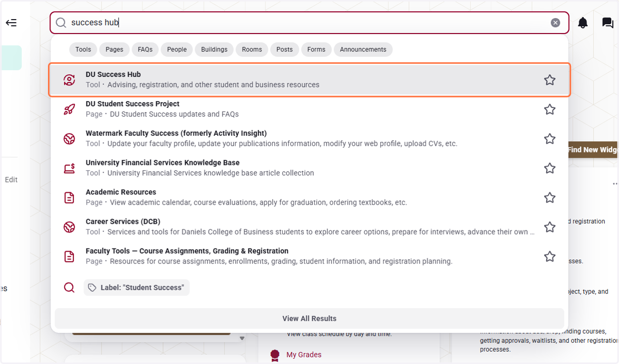The height and width of the screenshot is (364, 619).
Task: Click the rocket icon for DU Student Success Project
Action: click(69, 109)
